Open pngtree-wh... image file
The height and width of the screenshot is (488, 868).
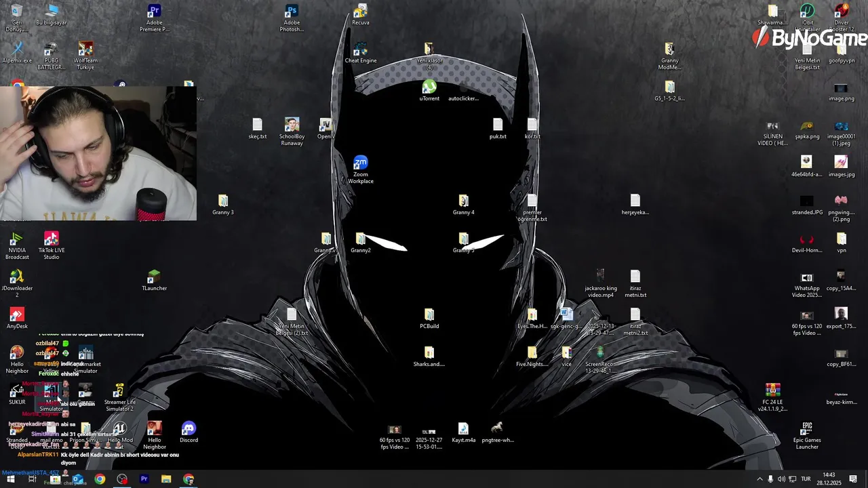pos(498,432)
